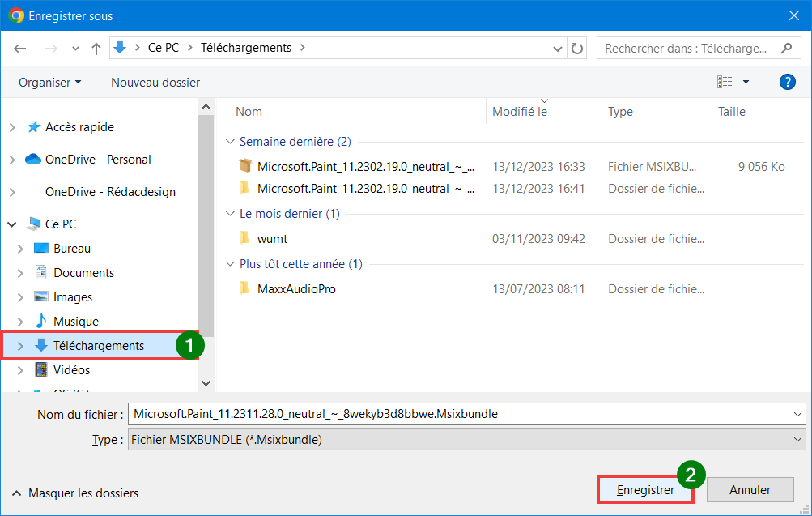Expand the Vidéos node chevron

click(20, 370)
